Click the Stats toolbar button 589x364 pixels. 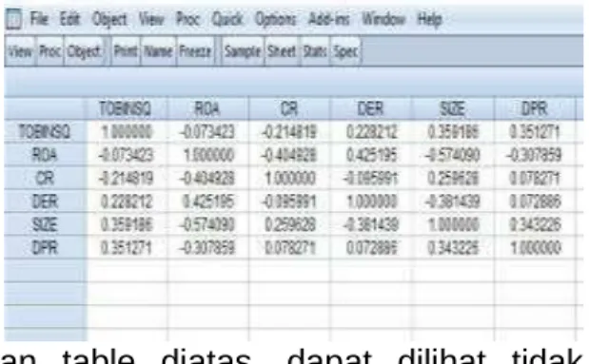coord(315,51)
